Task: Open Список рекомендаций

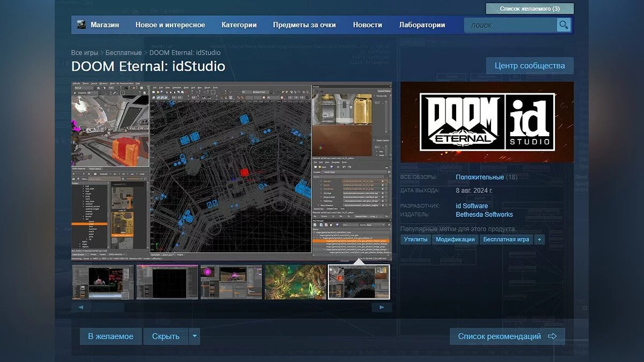Action: [x=507, y=336]
